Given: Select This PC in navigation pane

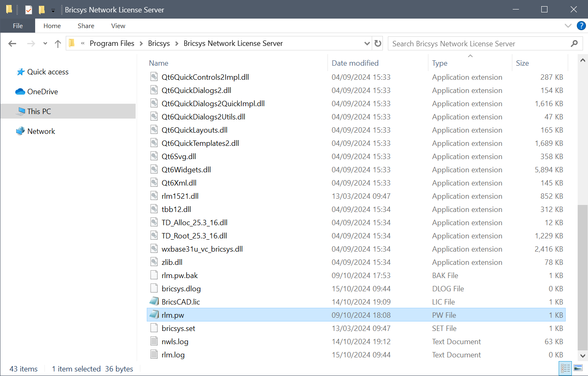Looking at the screenshot, I should [x=39, y=111].
